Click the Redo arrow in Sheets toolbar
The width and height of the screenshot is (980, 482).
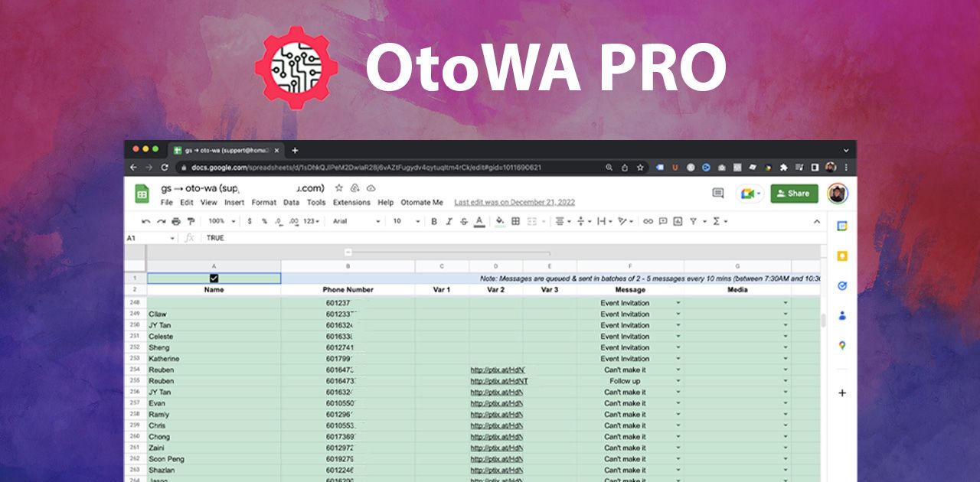161,221
